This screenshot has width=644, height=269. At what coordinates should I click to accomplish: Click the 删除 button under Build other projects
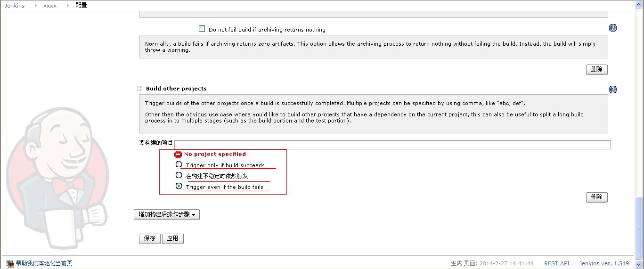596,197
